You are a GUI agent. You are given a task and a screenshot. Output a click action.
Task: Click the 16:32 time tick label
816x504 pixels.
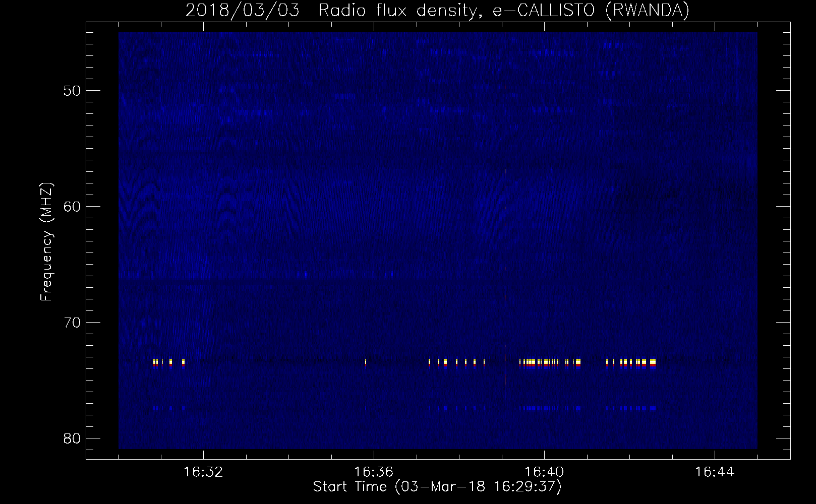click(x=203, y=472)
